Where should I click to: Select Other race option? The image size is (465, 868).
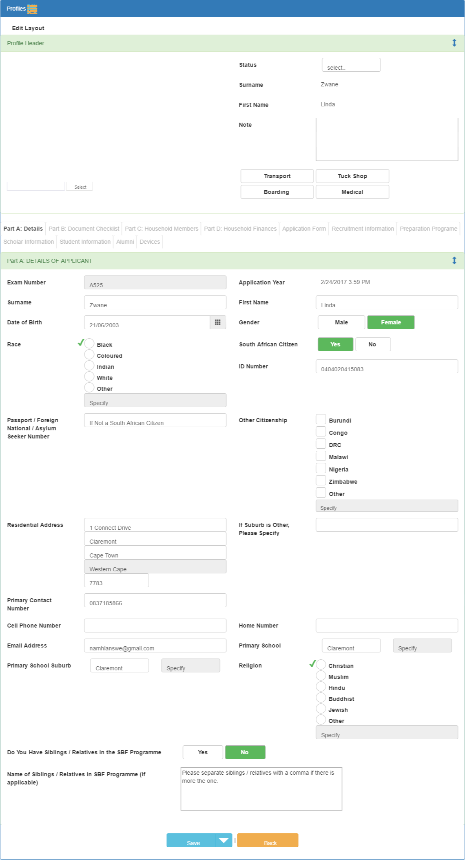pos(89,388)
